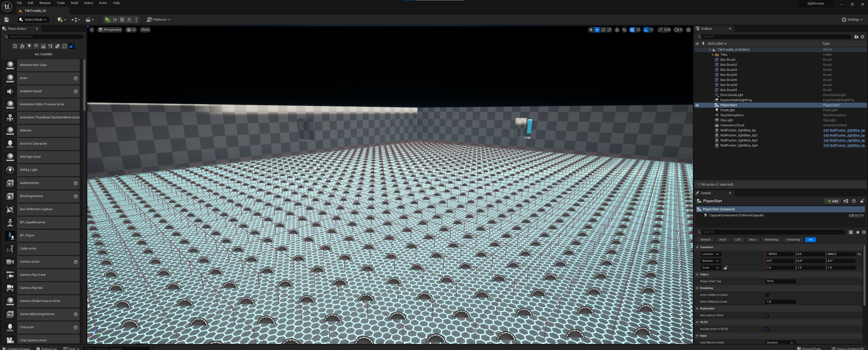This screenshot has width=868, height=350.
Task: Select the rotate transform gizmo tool
Action: click(603, 30)
